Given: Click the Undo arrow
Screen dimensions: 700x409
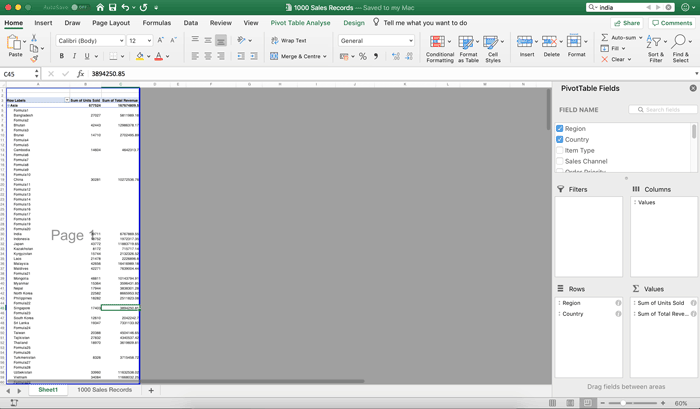Looking at the screenshot, I should tap(125, 7).
